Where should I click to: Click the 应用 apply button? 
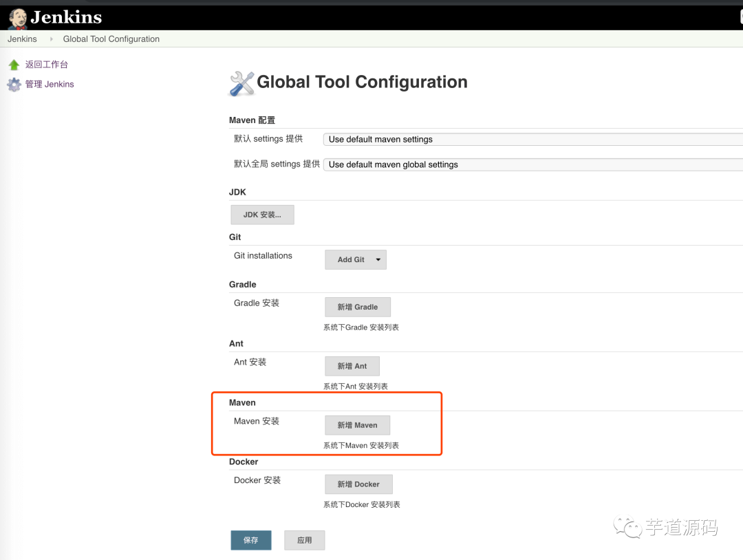tap(304, 540)
